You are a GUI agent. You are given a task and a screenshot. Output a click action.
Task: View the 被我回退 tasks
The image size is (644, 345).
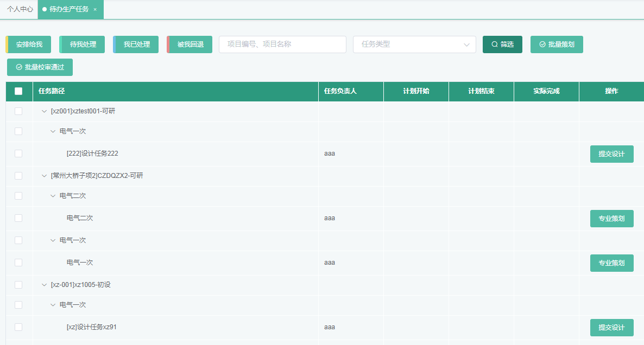pos(190,44)
